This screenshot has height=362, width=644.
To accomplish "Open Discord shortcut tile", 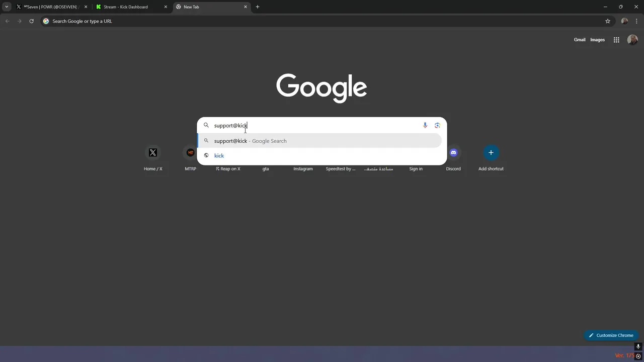I will point(453,158).
